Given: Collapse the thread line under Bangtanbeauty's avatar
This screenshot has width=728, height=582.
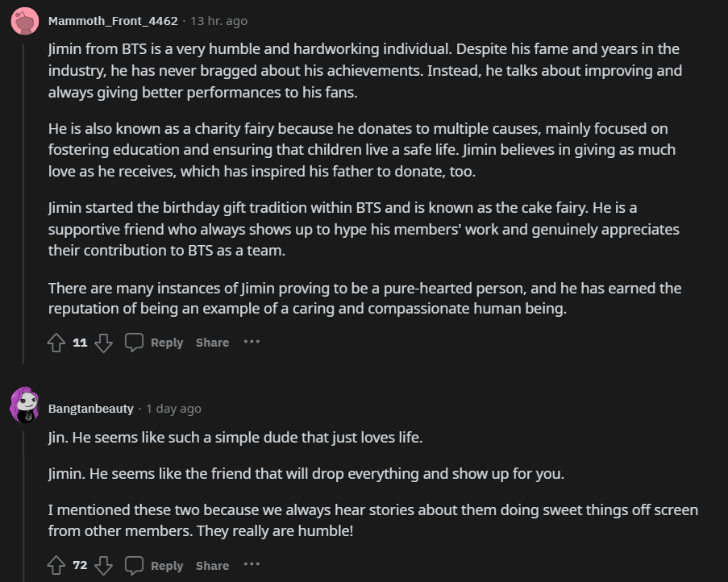Looking at the screenshot, I should 24,500.
